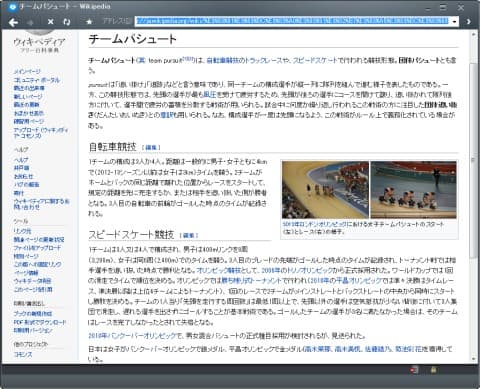Open the ヘルプ link under the help heading
Screen dimensions: 480x389
coord(21,160)
